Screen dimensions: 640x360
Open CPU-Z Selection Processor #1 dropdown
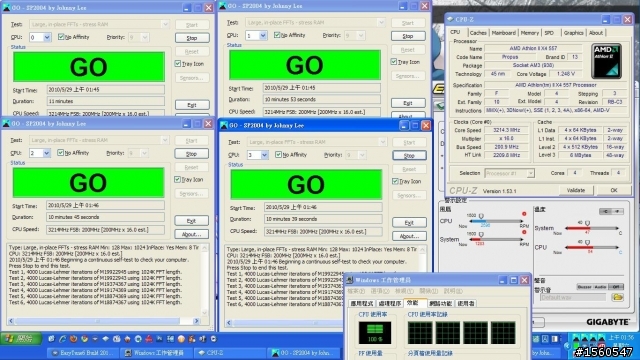coord(509,173)
